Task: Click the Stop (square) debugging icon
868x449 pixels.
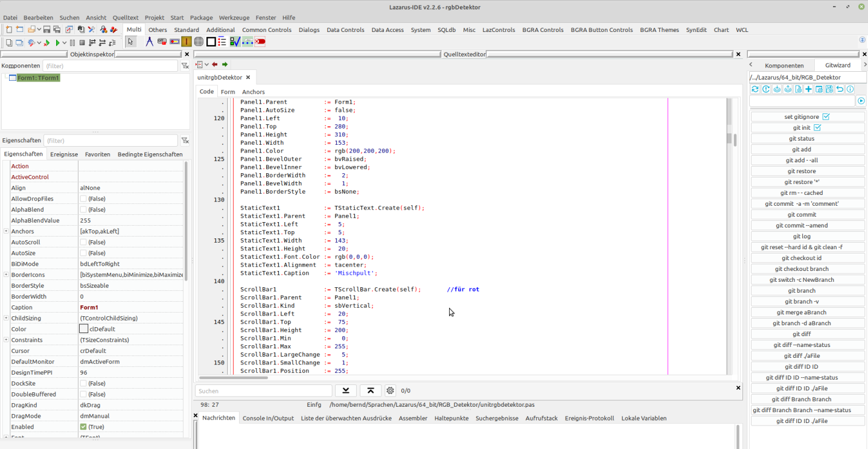Action: coord(82,43)
